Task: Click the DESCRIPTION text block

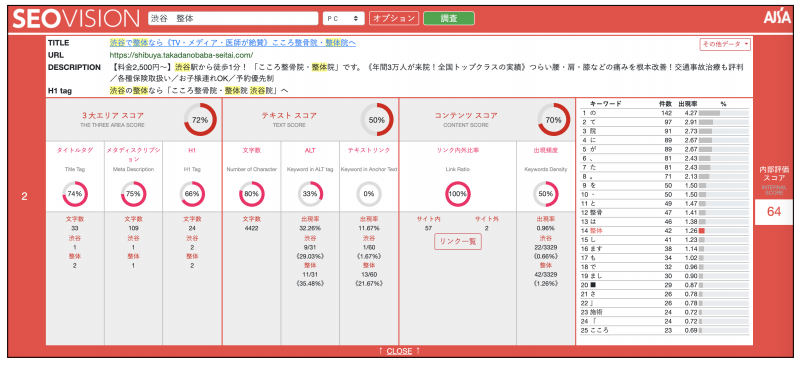Action: (x=426, y=72)
